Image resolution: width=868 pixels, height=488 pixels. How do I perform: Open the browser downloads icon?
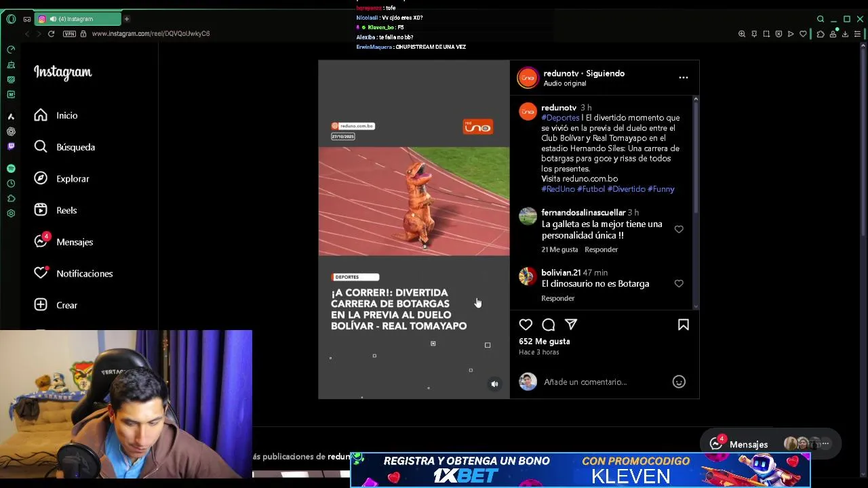845,34
